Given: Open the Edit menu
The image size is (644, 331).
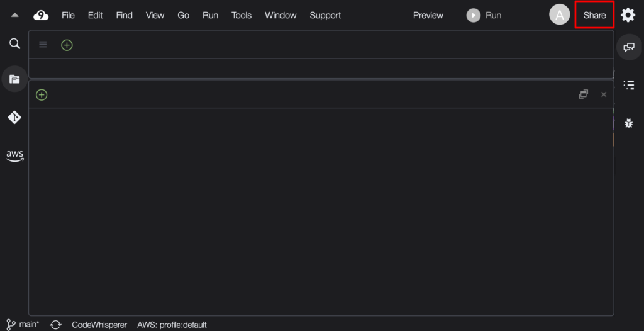Looking at the screenshot, I should 96,16.
